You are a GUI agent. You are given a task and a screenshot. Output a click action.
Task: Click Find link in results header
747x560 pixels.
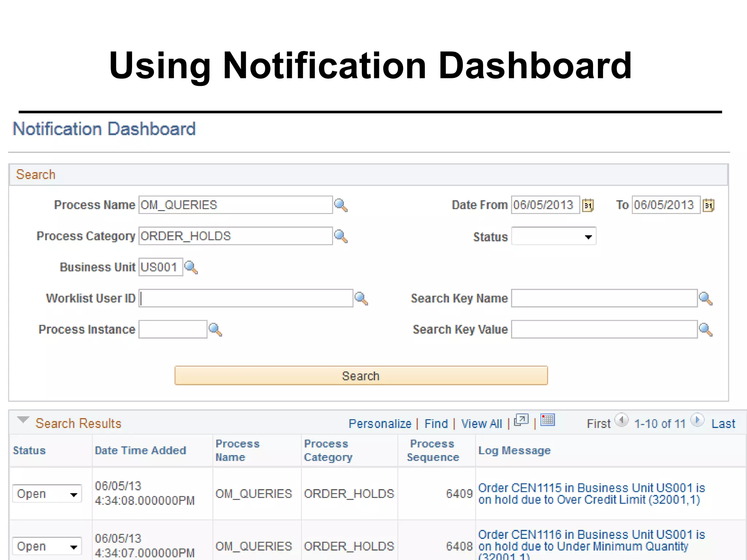[x=436, y=424]
